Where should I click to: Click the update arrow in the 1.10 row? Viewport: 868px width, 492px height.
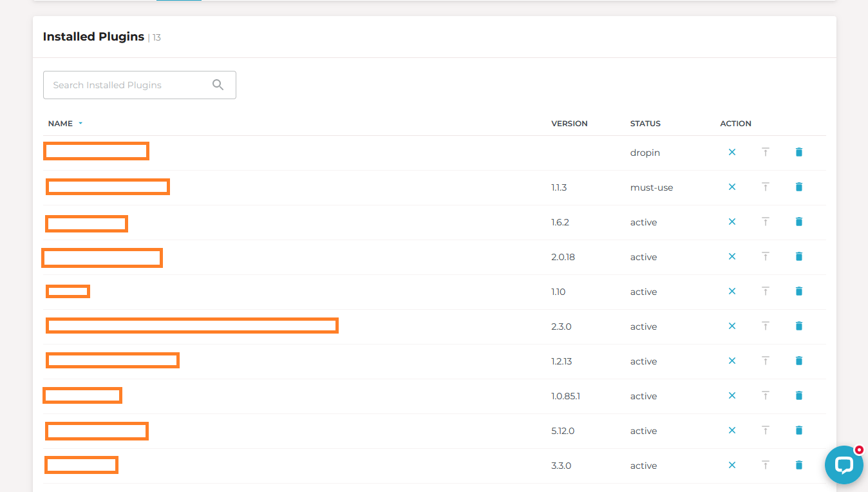tap(766, 291)
